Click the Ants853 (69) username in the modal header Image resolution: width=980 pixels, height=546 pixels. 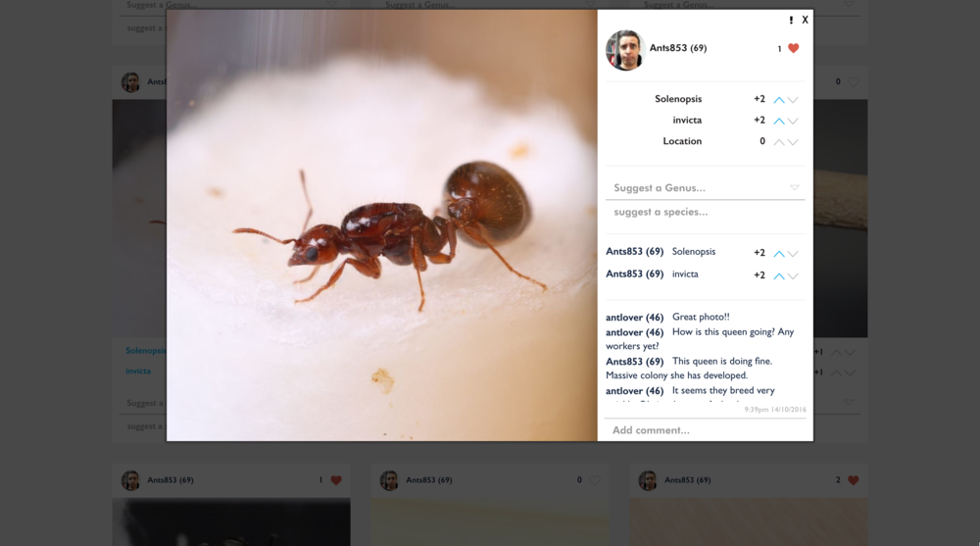pyautogui.click(x=677, y=48)
